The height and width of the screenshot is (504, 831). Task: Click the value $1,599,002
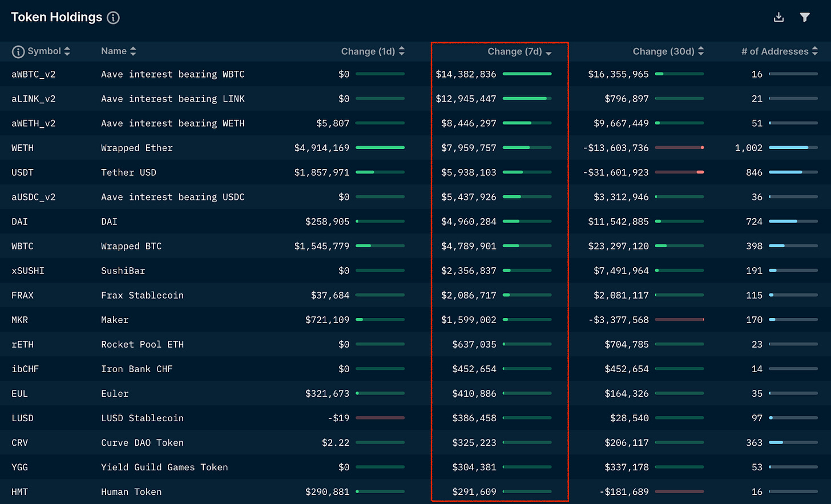point(469,320)
